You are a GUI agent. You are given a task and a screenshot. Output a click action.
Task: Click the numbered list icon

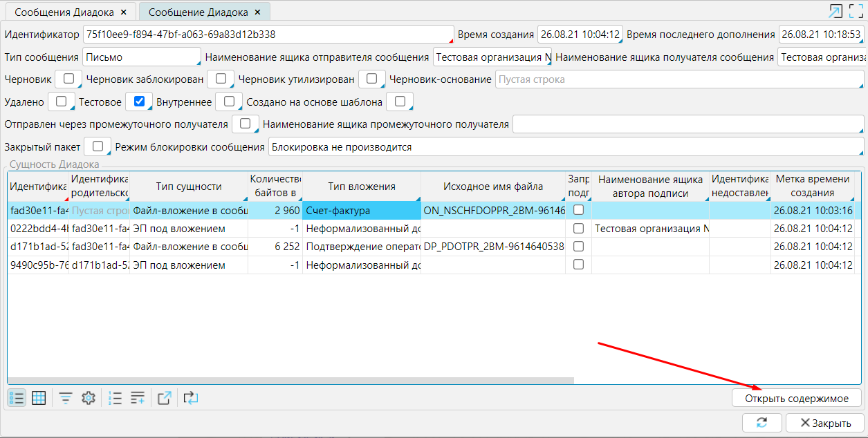click(x=116, y=398)
